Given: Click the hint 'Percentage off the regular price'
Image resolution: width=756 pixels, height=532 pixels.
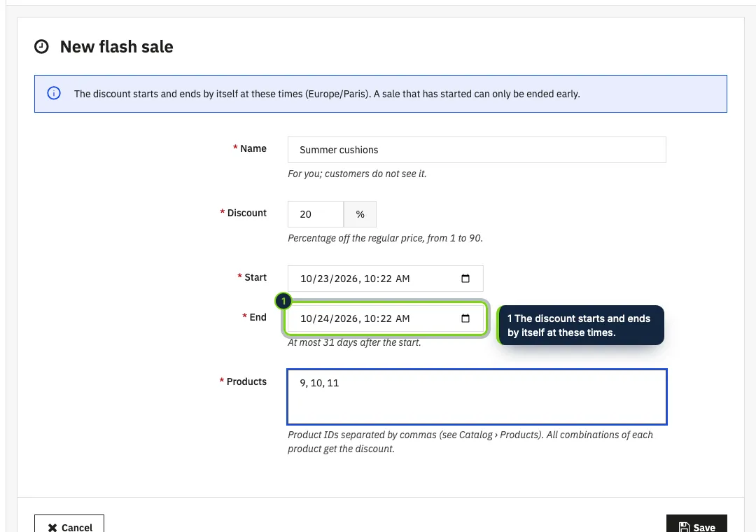Looking at the screenshot, I should [385, 238].
